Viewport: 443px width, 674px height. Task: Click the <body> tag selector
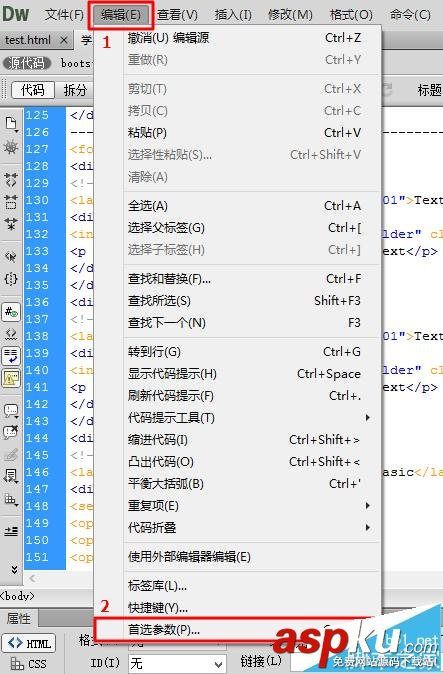tap(17, 596)
